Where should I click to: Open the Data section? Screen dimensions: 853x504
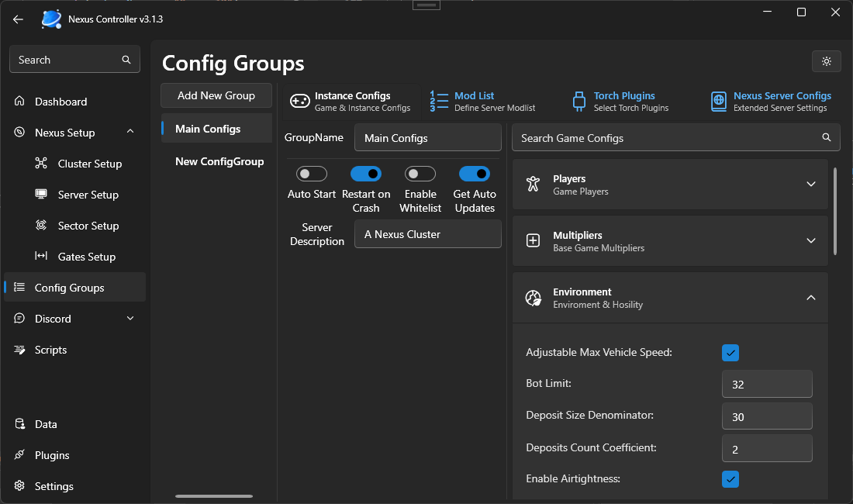point(46,424)
